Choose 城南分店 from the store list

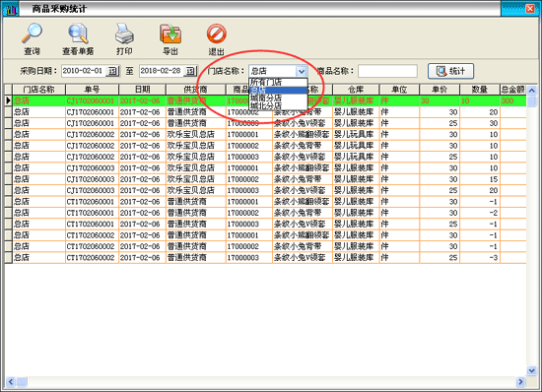coord(278,98)
